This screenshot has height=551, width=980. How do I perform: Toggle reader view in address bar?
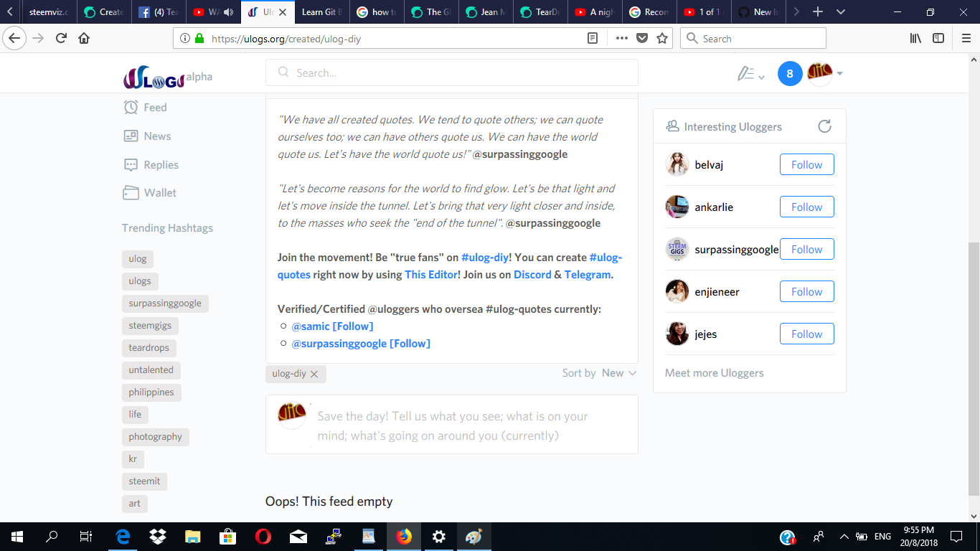pos(593,38)
